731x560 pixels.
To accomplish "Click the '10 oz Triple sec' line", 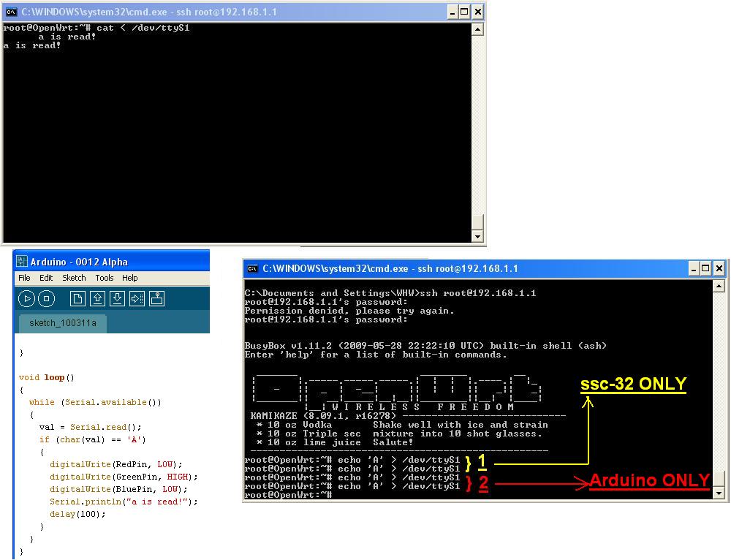I will point(308,434).
